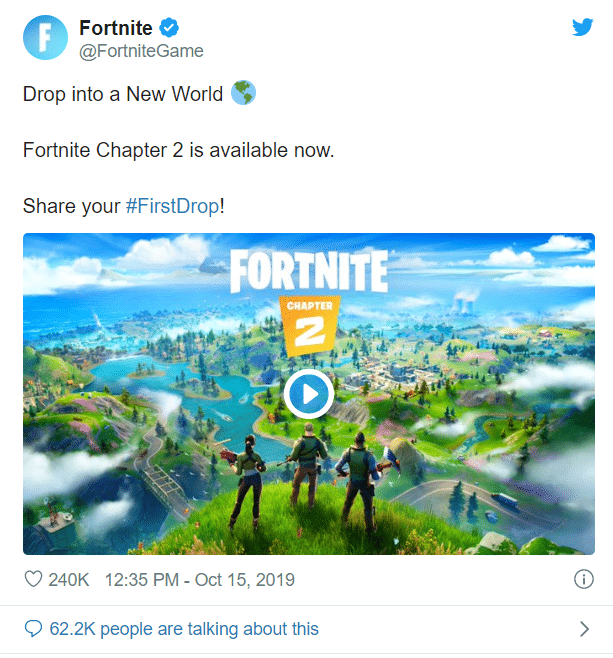Click the Fortnite profile avatar
The image size is (613, 658).
(44, 38)
